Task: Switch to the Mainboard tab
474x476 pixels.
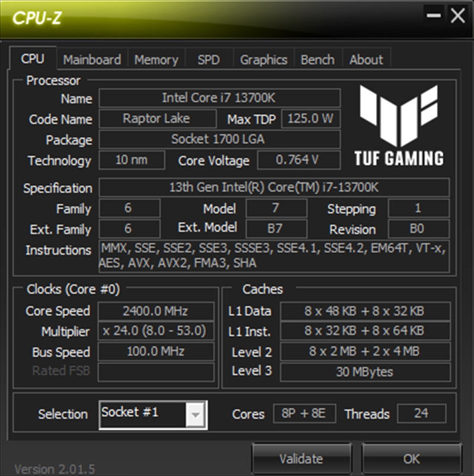Action: tap(92, 59)
